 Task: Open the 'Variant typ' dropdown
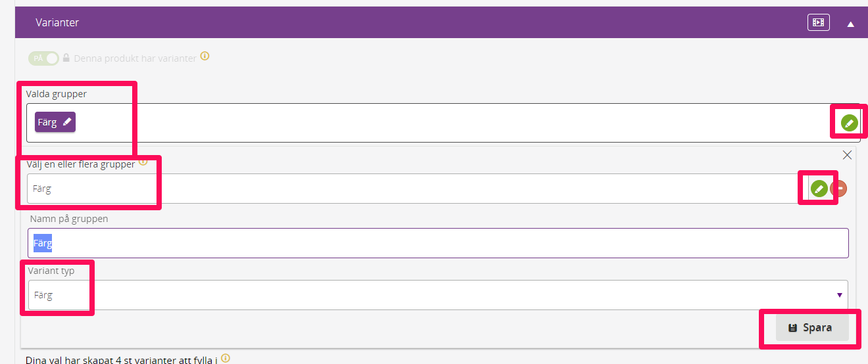click(x=438, y=295)
